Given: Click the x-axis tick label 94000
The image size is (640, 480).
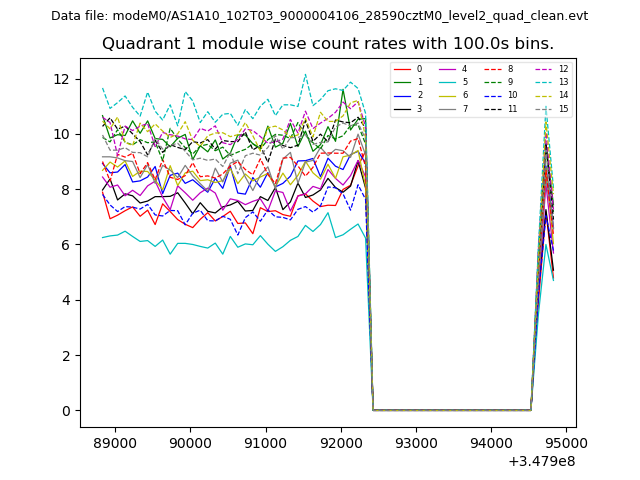Looking at the screenshot, I should [x=491, y=443].
